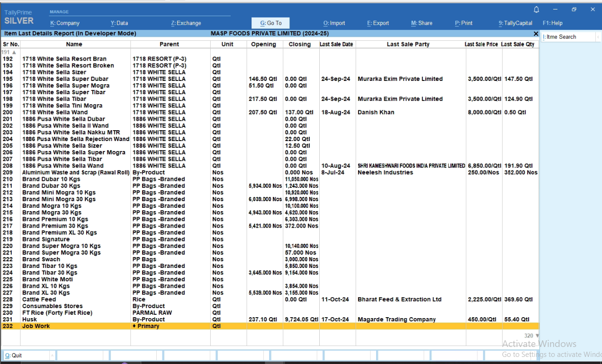Select row 1886 Pusa White Sella Dubar
Screen dimensions: 602x364
click(x=270, y=119)
